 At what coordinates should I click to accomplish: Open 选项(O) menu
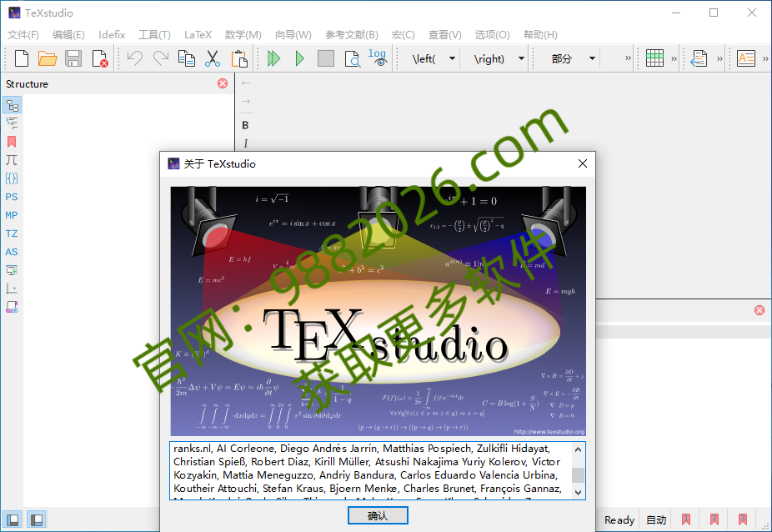tap(493, 34)
